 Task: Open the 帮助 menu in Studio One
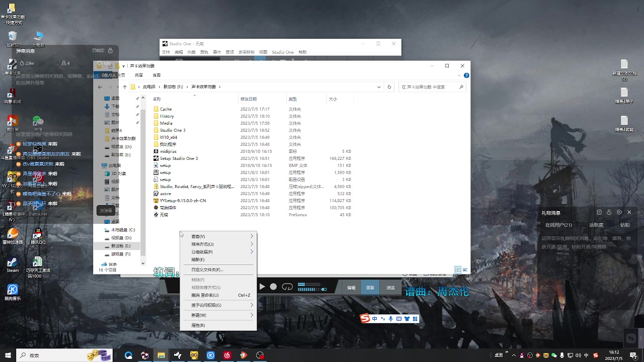[x=302, y=52]
